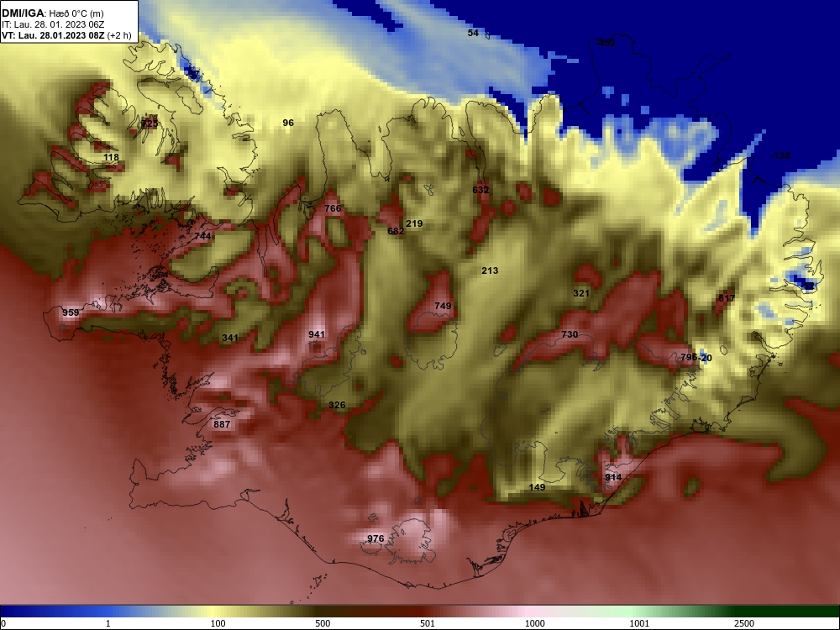
Task: Click the map value 749
Action: pyautogui.click(x=443, y=306)
